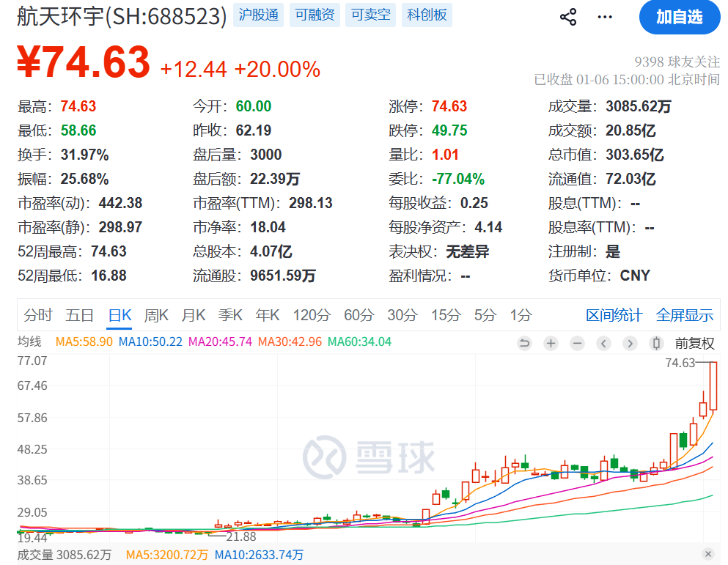This screenshot has width=728, height=565.
Task: Open the 前复权 adjustment dropdown
Action: 694,343
